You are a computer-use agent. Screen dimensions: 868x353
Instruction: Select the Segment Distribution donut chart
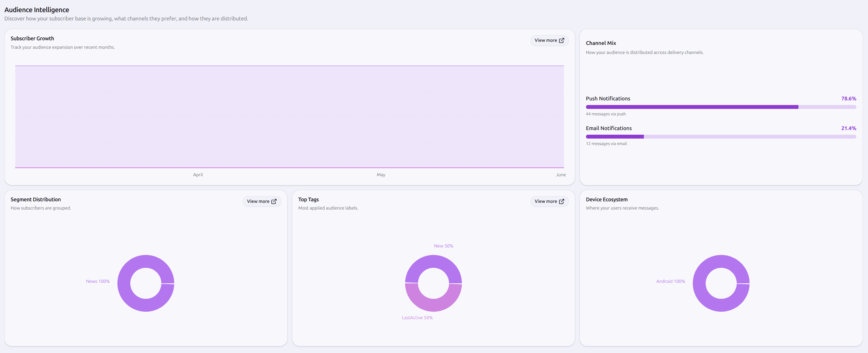click(146, 283)
